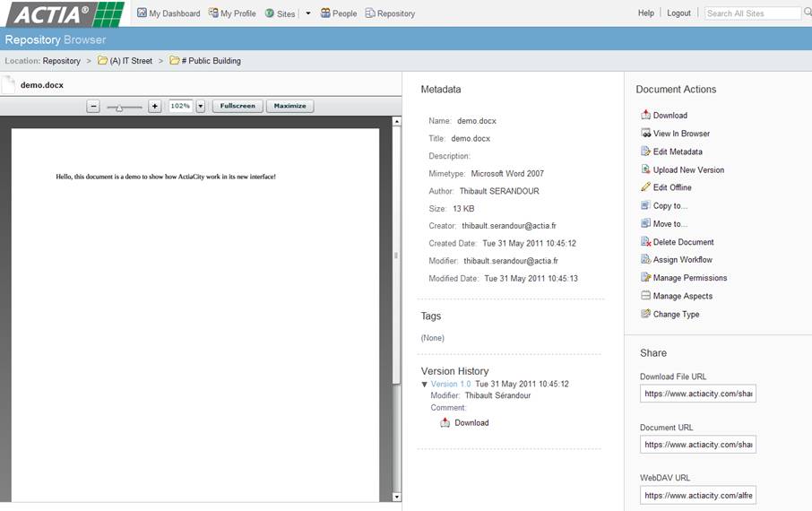Expand the Sites dropdown arrow
Viewport: 812px width, 511px height.
point(308,13)
